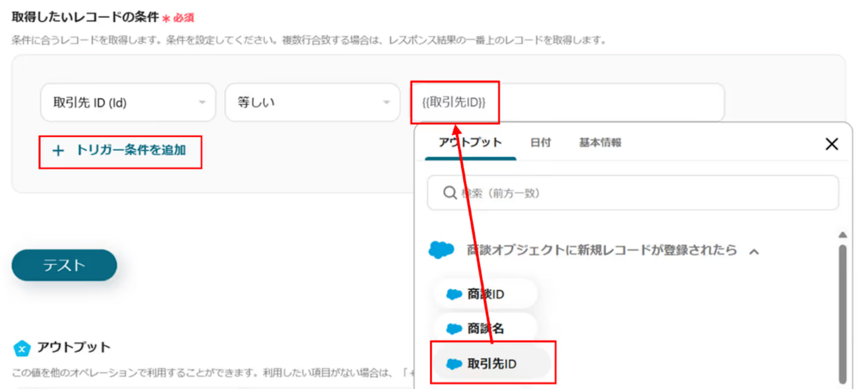Click the scrollbar up arrow in the popup
Image resolution: width=868 pixels, height=389 pixels.
[843, 235]
